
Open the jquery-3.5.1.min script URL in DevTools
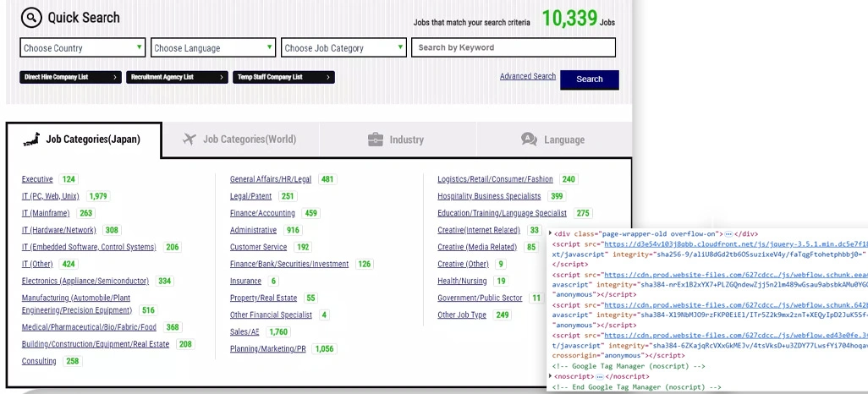[736, 244]
